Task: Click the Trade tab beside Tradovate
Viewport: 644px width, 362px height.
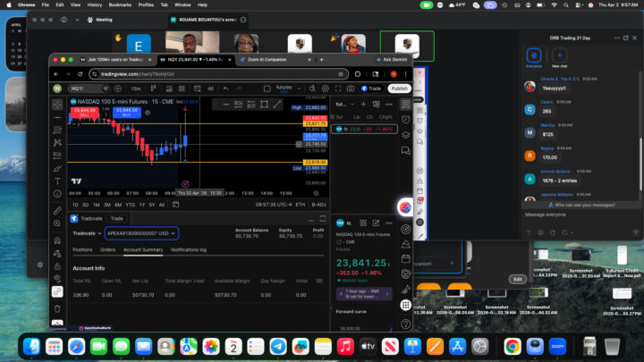Action: pyautogui.click(x=116, y=218)
